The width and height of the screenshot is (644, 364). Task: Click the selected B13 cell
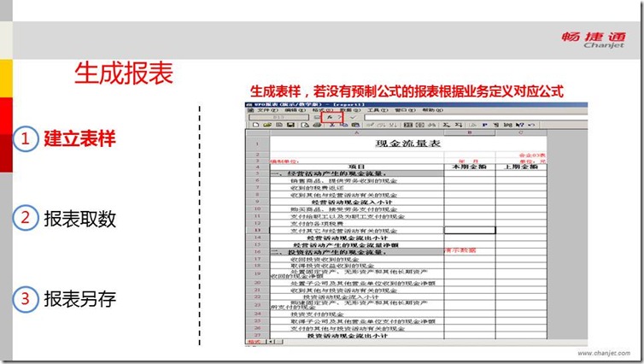pyautogui.click(x=470, y=231)
